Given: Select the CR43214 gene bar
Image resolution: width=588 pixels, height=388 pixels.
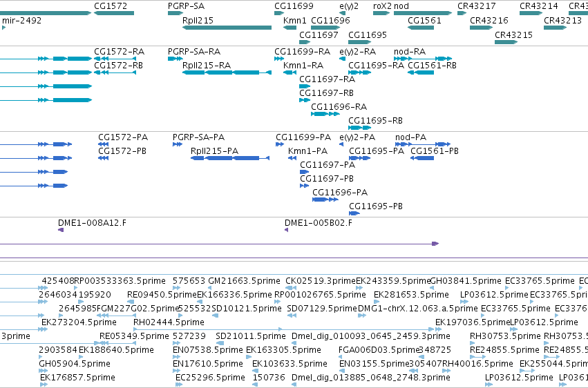Looking at the screenshot, I should click(531, 13).
